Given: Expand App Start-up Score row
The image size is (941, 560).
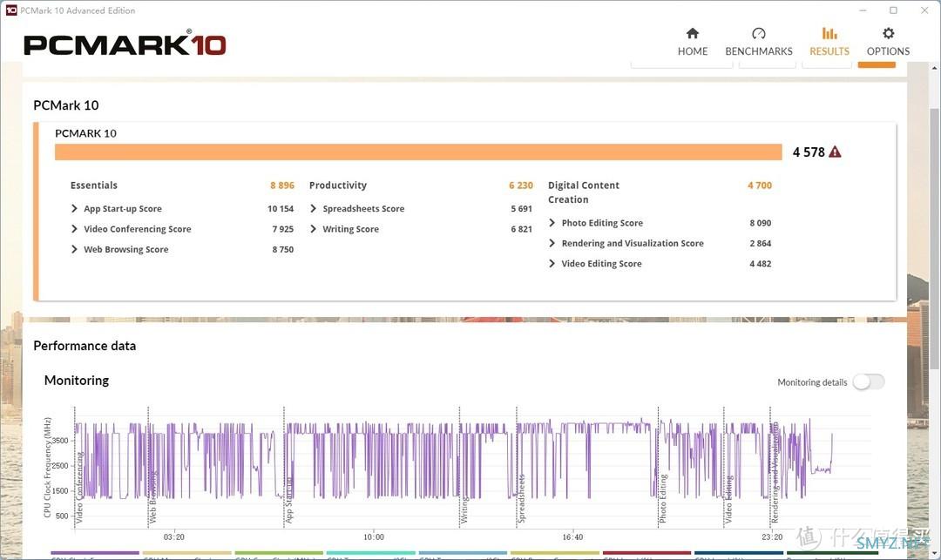Looking at the screenshot, I should pos(74,209).
